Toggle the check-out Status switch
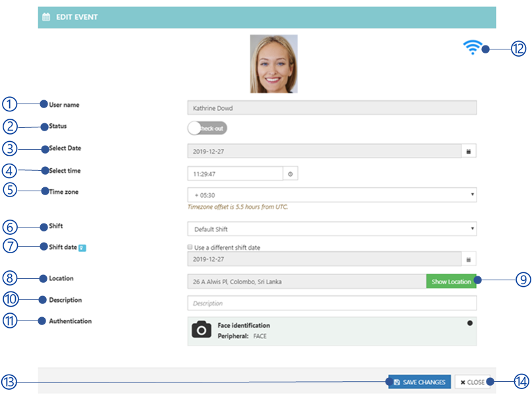This screenshot has width=532, height=395. (207, 129)
